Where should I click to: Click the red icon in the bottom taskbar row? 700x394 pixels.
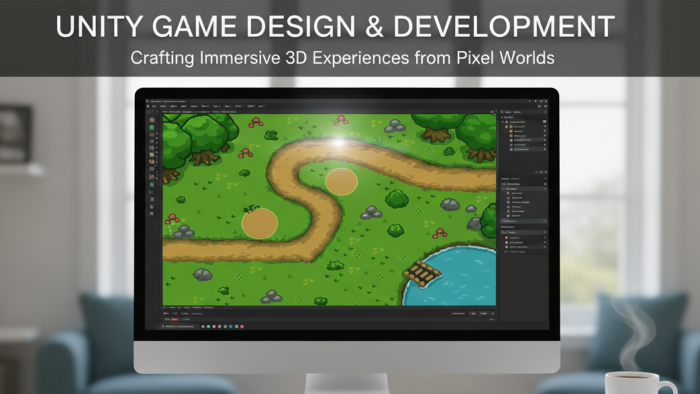coord(242,326)
